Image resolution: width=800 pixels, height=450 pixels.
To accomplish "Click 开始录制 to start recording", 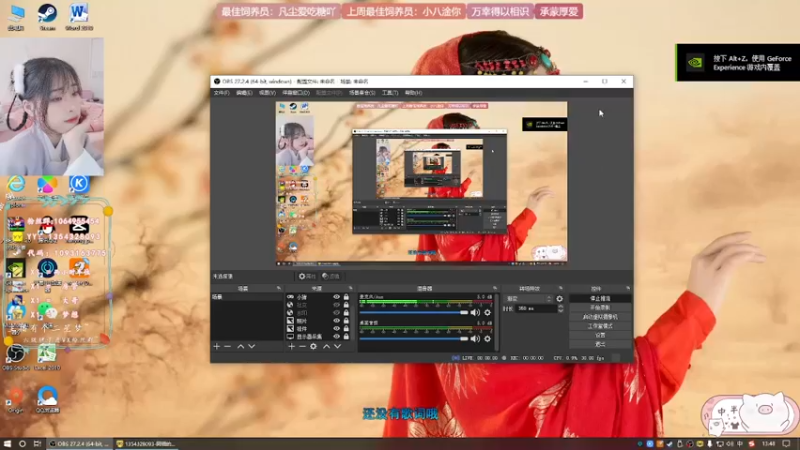I will tap(600, 308).
